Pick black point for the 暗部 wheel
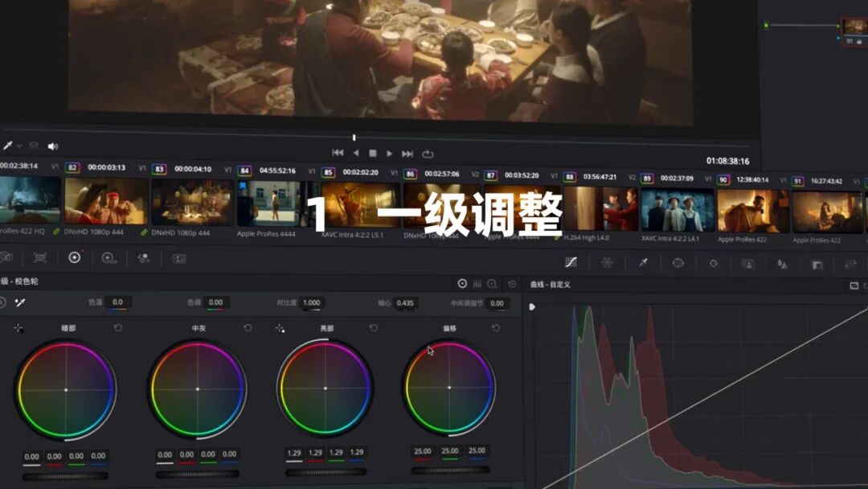868x489 pixels. (x=18, y=328)
